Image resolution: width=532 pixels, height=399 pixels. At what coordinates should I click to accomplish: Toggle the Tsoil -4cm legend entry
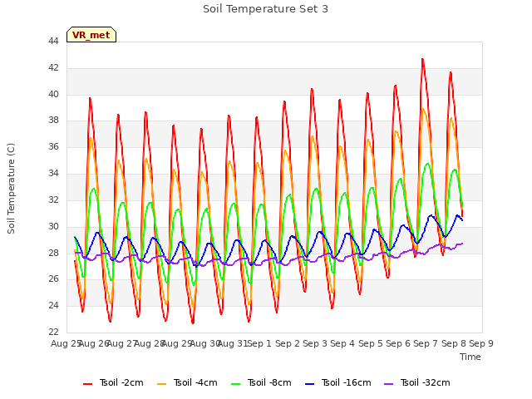point(187,382)
